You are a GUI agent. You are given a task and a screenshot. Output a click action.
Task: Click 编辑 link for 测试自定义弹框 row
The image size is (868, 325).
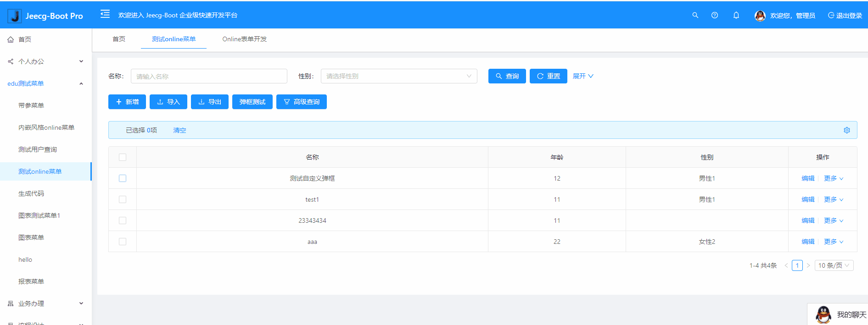click(x=807, y=178)
